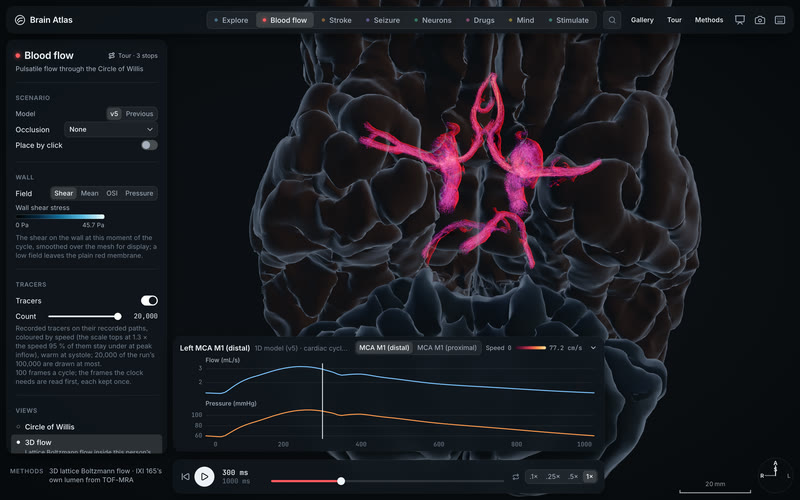
Task: Click the METHODS footer label
Action: 27,471
